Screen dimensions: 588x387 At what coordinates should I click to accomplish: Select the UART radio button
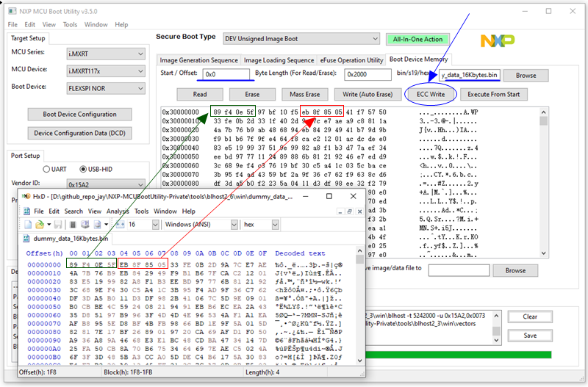(46, 170)
